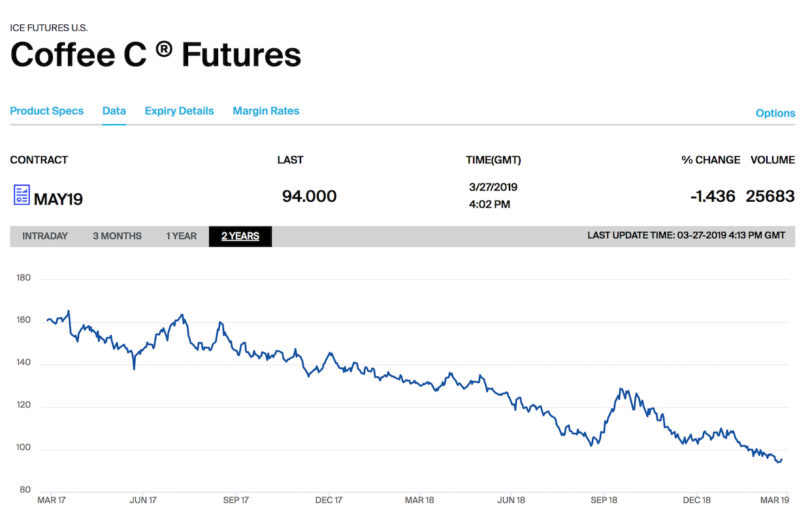The height and width of the screenshot is (516, 810).
Task: Click the Coffee C Futures heading
Action: tap(155, 54)
